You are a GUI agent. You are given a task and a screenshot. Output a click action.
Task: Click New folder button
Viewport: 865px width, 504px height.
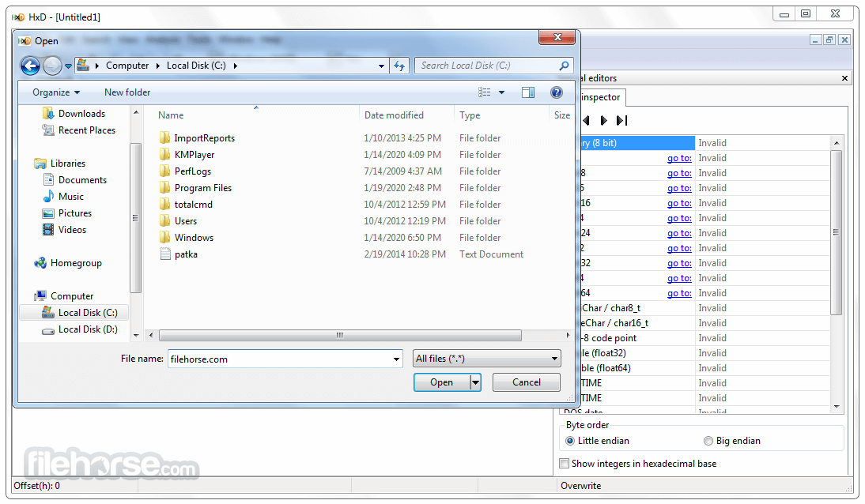click(x=127, y=92)
